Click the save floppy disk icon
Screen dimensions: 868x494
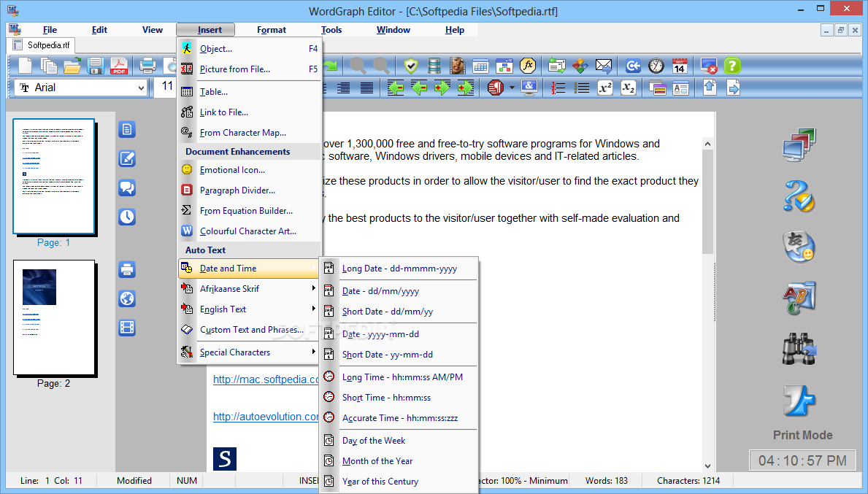[95, 66]
